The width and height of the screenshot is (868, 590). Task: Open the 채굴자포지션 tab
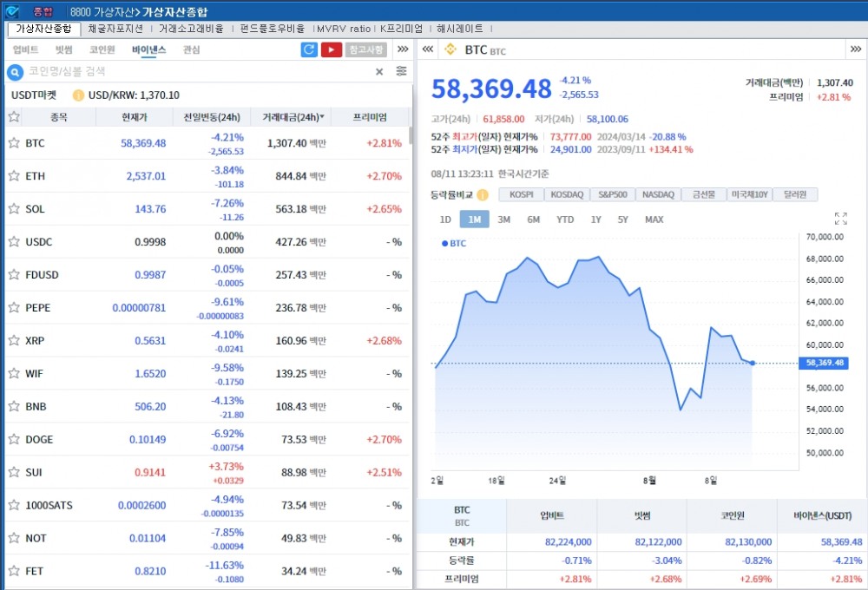pyautogui.click(x=115, y=29)
